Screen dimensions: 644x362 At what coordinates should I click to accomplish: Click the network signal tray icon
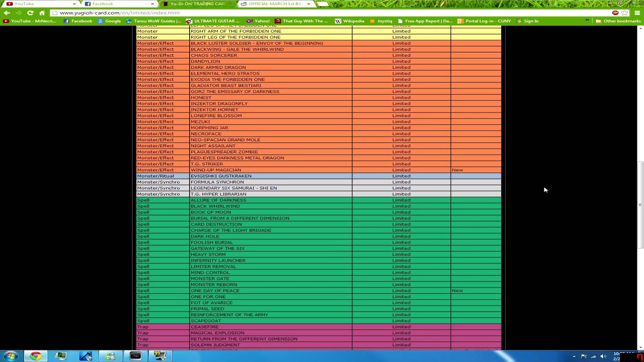[x=593, y=356]
